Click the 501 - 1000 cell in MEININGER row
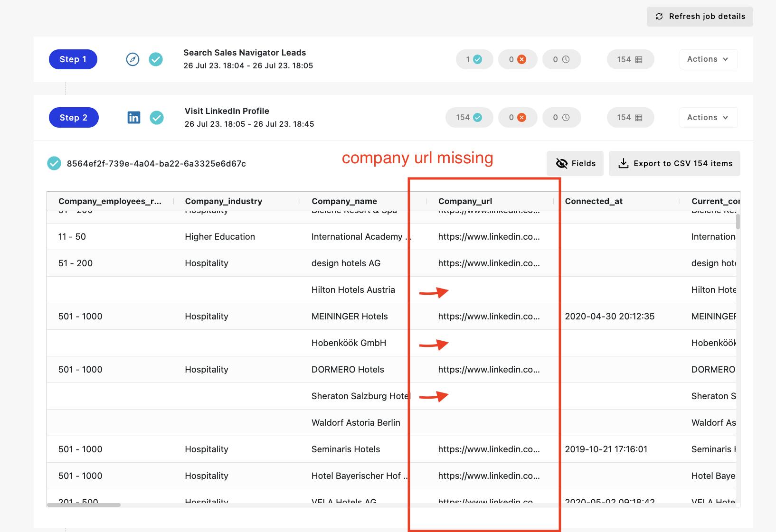The width and height of the screenshot is (776, 532). (80, 317)
